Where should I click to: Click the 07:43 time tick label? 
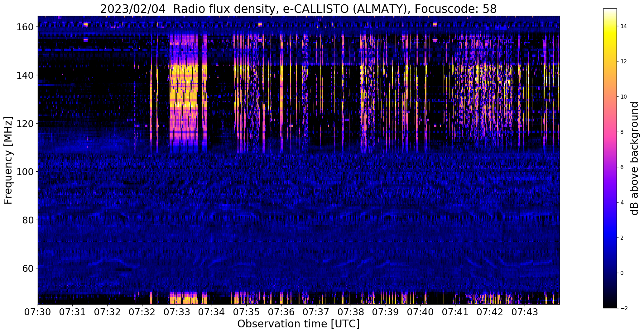click(525, 312)
